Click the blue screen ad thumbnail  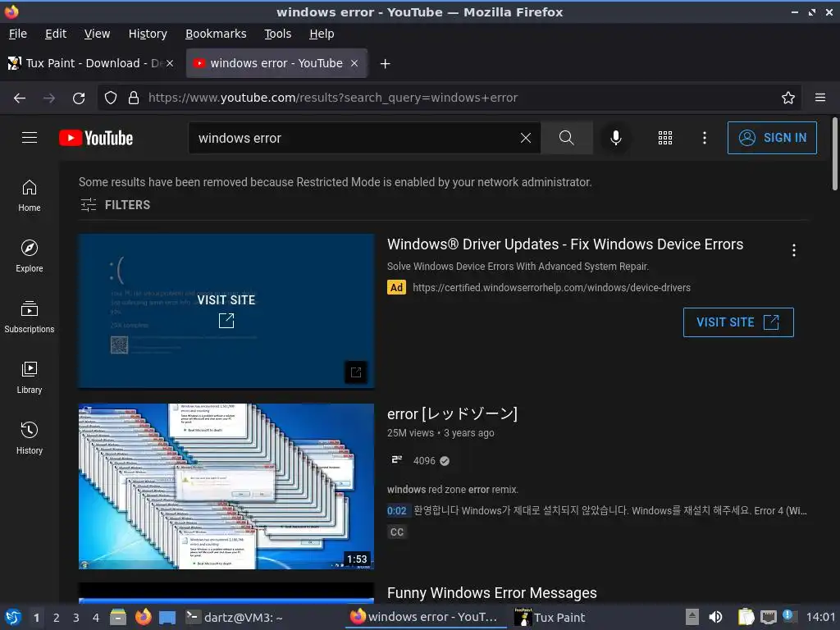click(226, 311)
